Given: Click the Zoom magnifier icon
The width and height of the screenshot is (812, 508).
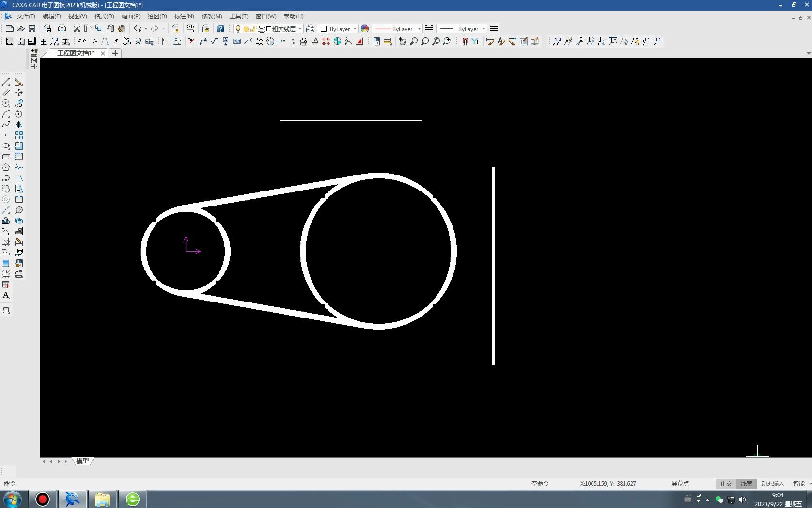Looking at the screenshot, I should pos(414,41).
